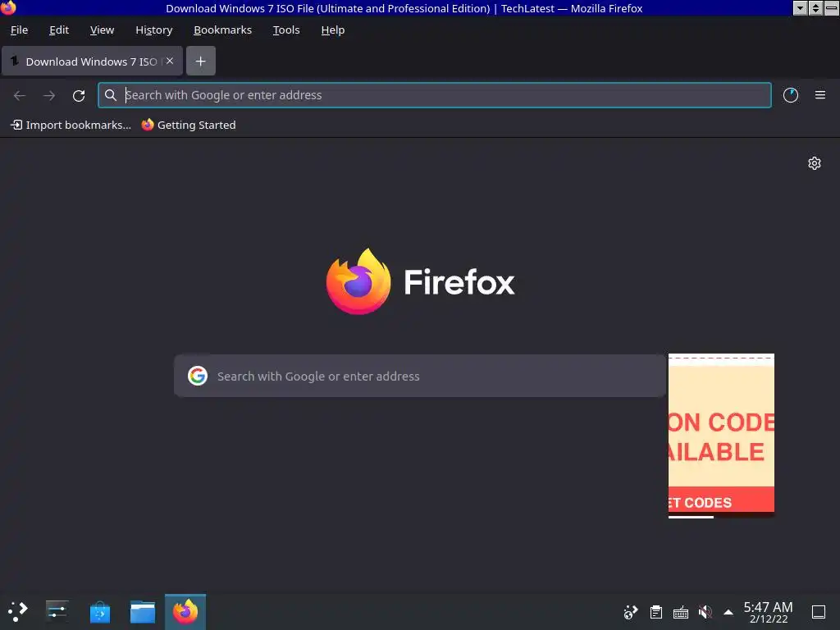Click the circular icon beside the address bar

790,95
